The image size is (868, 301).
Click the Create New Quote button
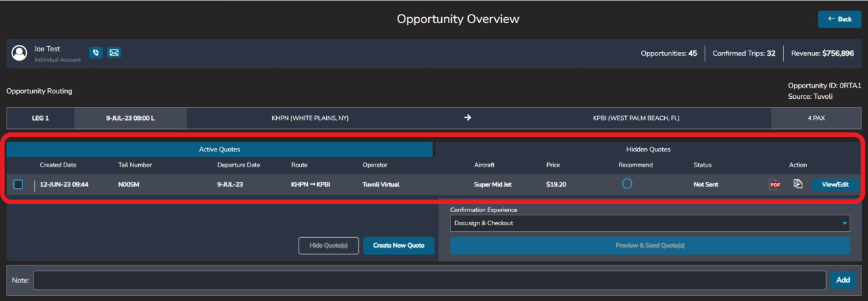tap(398, 246)
